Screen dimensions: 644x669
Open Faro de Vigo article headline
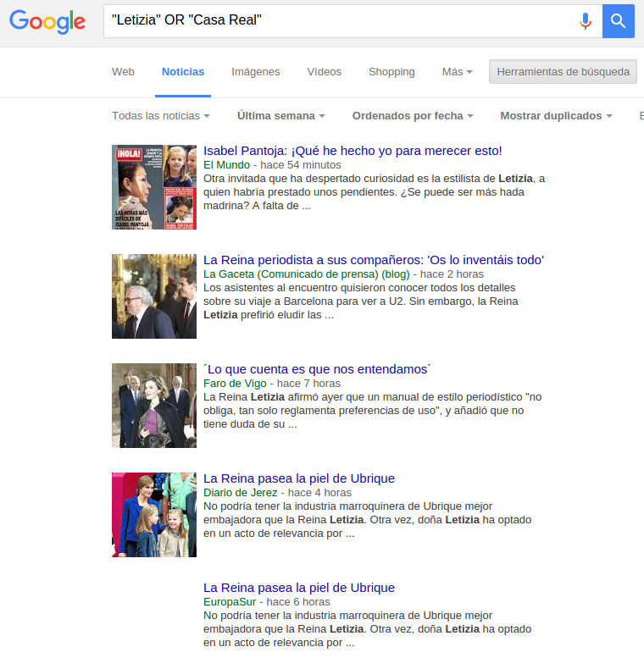[x=318, y=369]
